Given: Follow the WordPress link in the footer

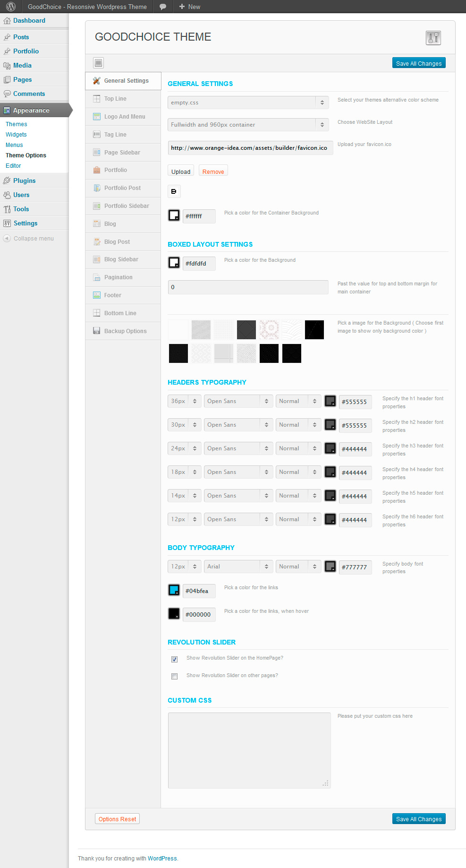Looking at the screenshot, I should click(162, 859).
